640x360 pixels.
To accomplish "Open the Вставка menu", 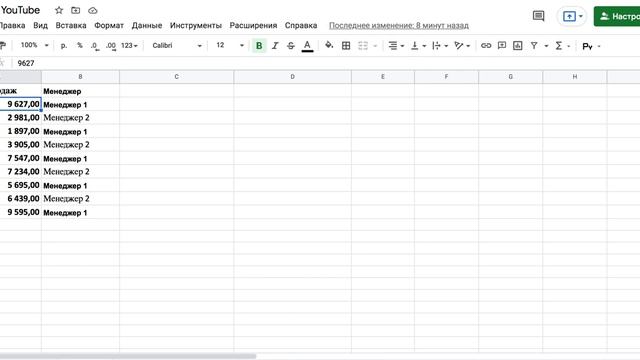I will (x=71, y=25).
